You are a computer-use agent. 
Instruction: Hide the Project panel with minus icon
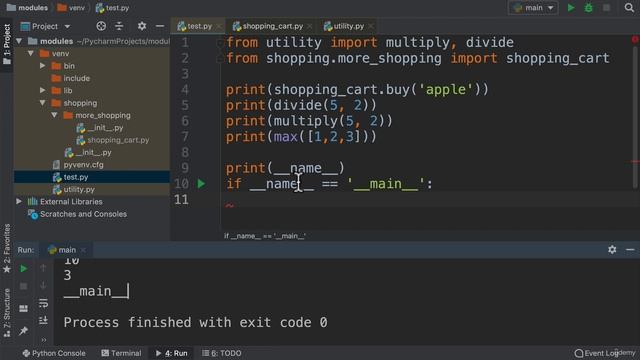click(160, 26)
